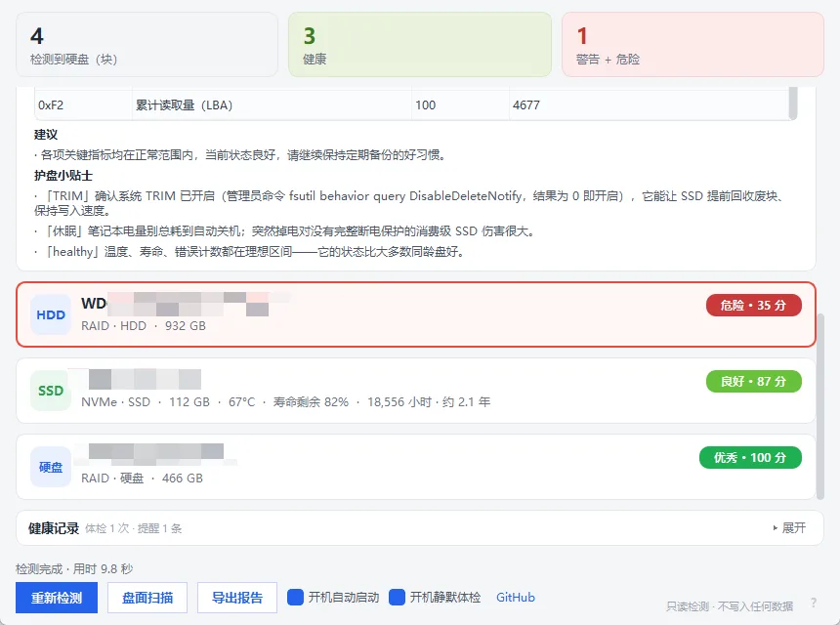Click the RAID · 硬盘 · 466 GB text
The height and width of the screenshot is (625, 840).
point(142,478)
